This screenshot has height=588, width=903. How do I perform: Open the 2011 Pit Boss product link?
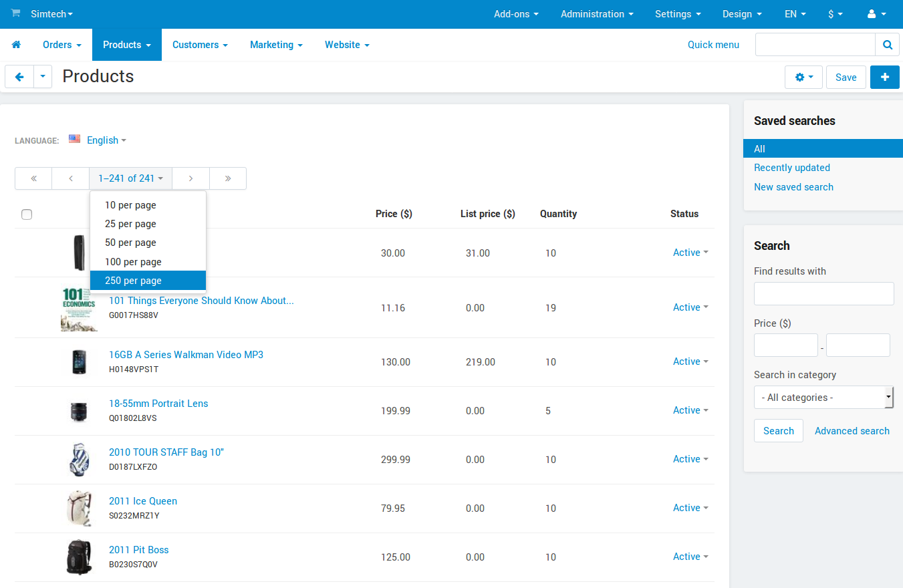click(139, 550)
